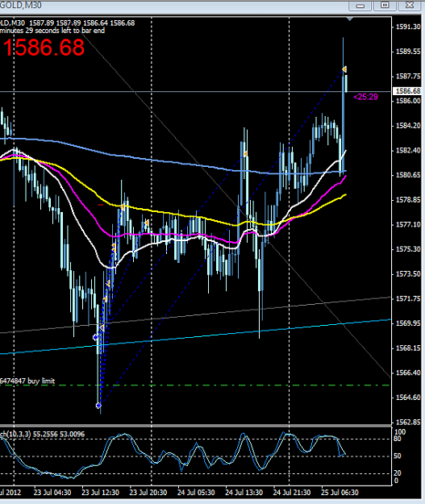Click the 23 Jul 12:30 time label
This screenshot has width=425, height=504.
click(x=100, y=493)
